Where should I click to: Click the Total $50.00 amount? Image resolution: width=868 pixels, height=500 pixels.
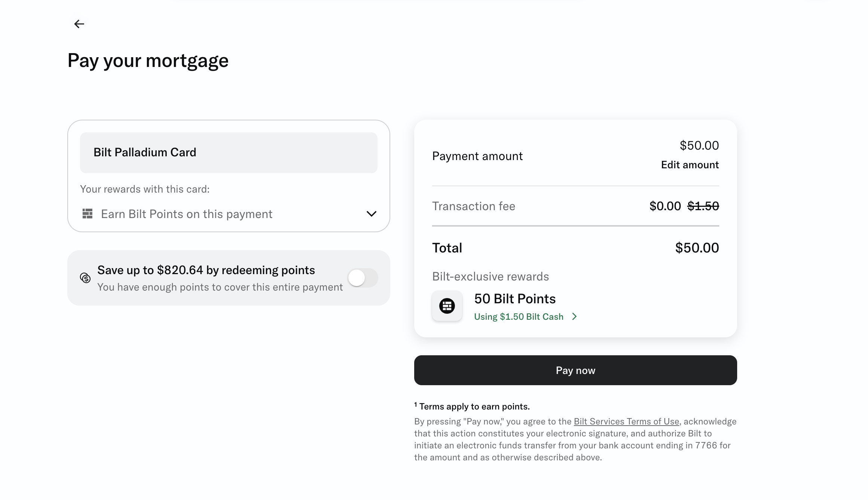click(697, 248)
